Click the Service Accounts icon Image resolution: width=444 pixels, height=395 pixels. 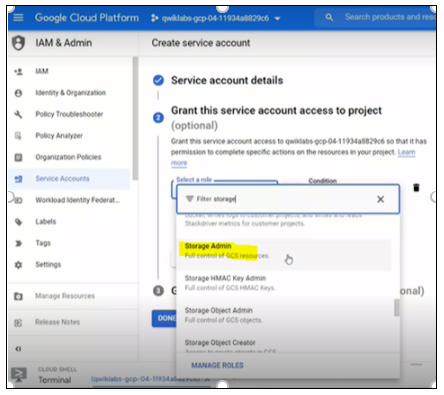click(18, 179)
